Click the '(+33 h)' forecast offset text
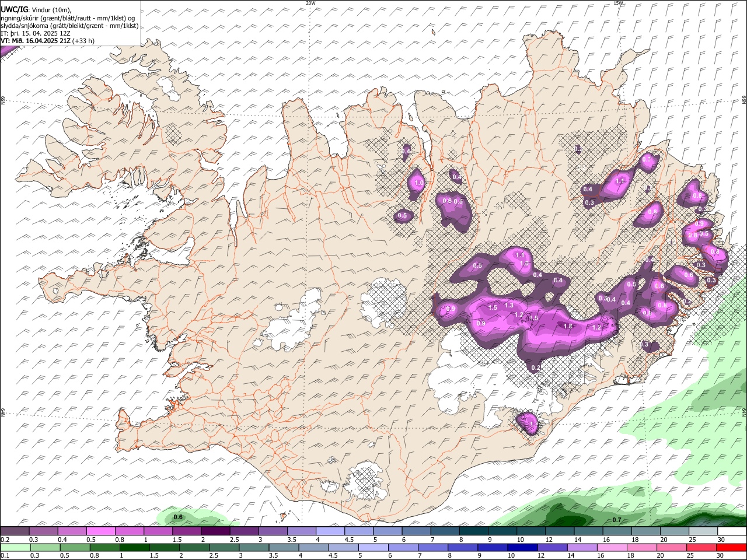The height and width of the screenshot is (560, 747). (x=84, y=41)
